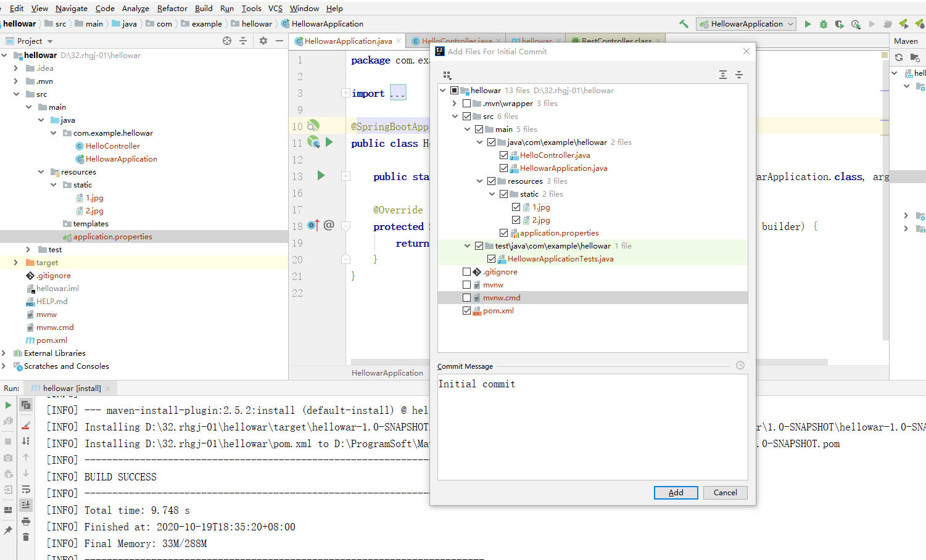926x560 pixels.
Task: Expand the .mvn\wrapper folder in dialog
Action: (x=455, y=104)
